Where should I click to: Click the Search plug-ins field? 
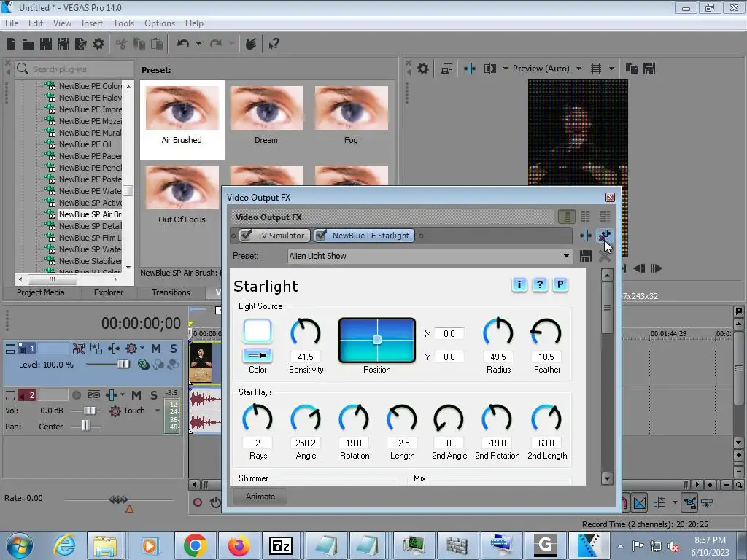[x=74, y=69]
